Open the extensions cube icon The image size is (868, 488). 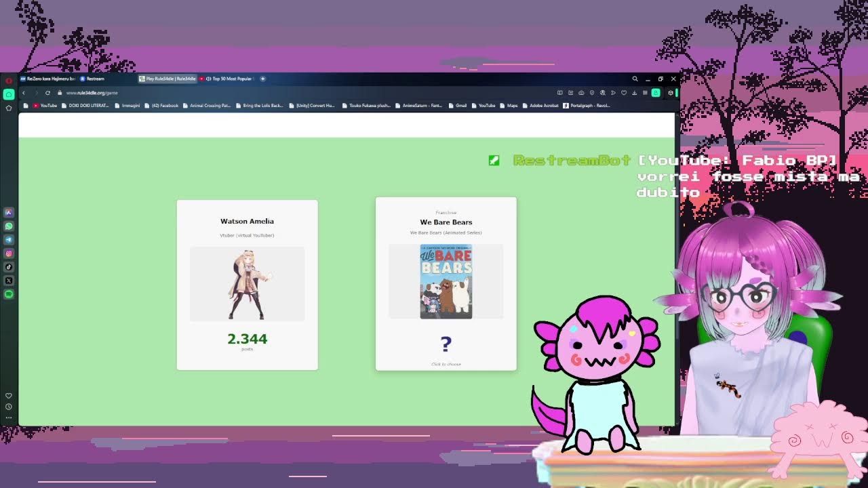coord(671,93)
